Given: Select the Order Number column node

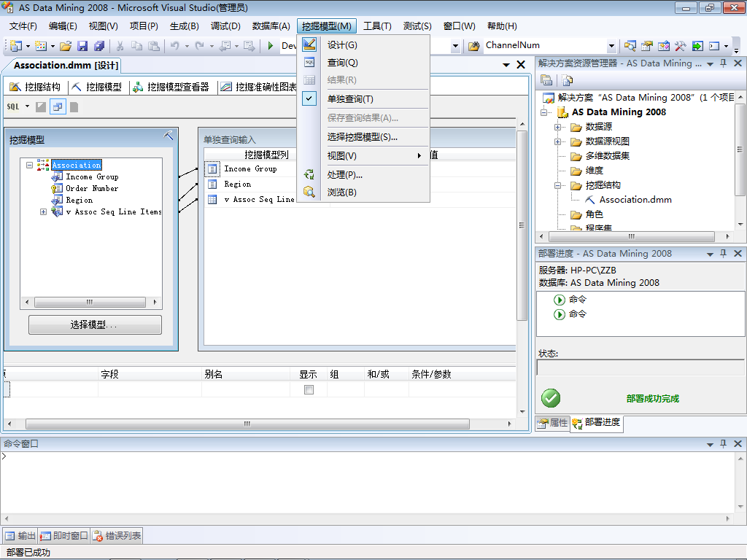Looking at the screenshot, I should pyautogui.click(x=92, y=188).
